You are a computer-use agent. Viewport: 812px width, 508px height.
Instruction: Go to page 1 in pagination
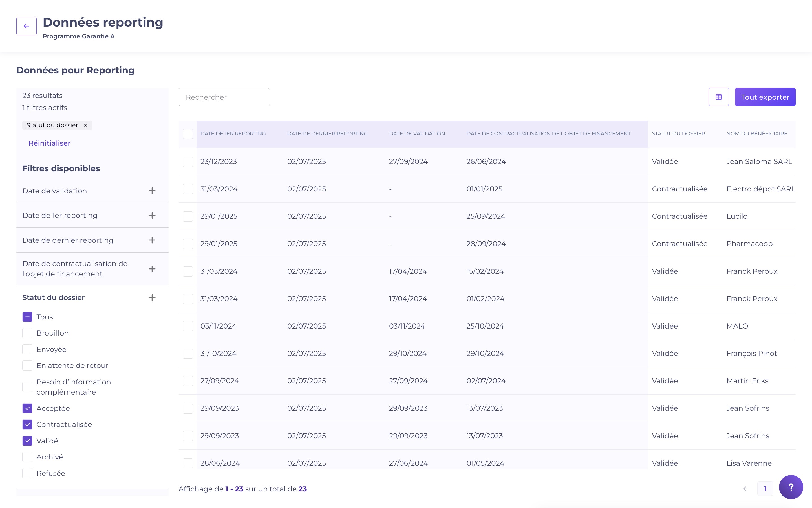(765, 489)
